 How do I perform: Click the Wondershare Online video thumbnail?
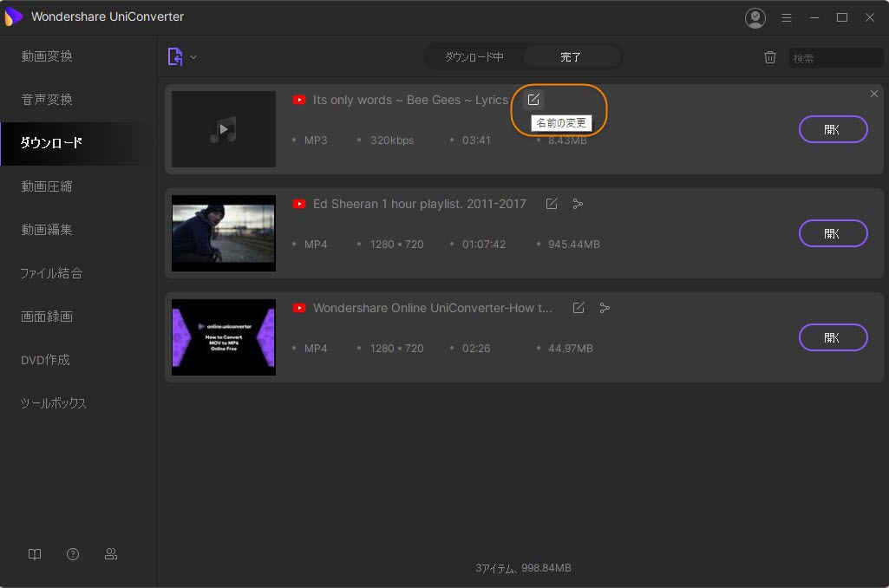pyautogui.click(x=224, y=337)
